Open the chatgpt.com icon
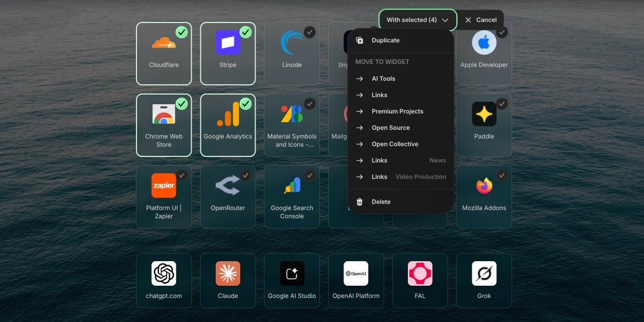Viewport: 644px width, 322px height. click(x=164, y=273)
